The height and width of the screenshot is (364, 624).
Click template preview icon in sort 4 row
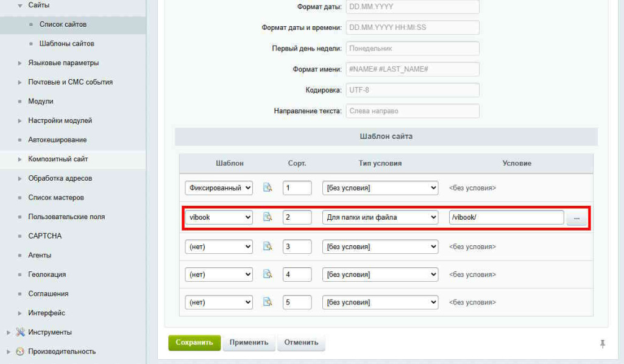(267, 275)
